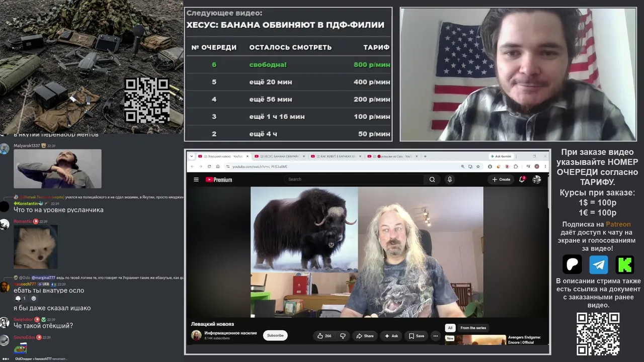This screenshot has height=362, width=644.
Task: Open a new Chrome tab with plus button
Action: point(425,156)
